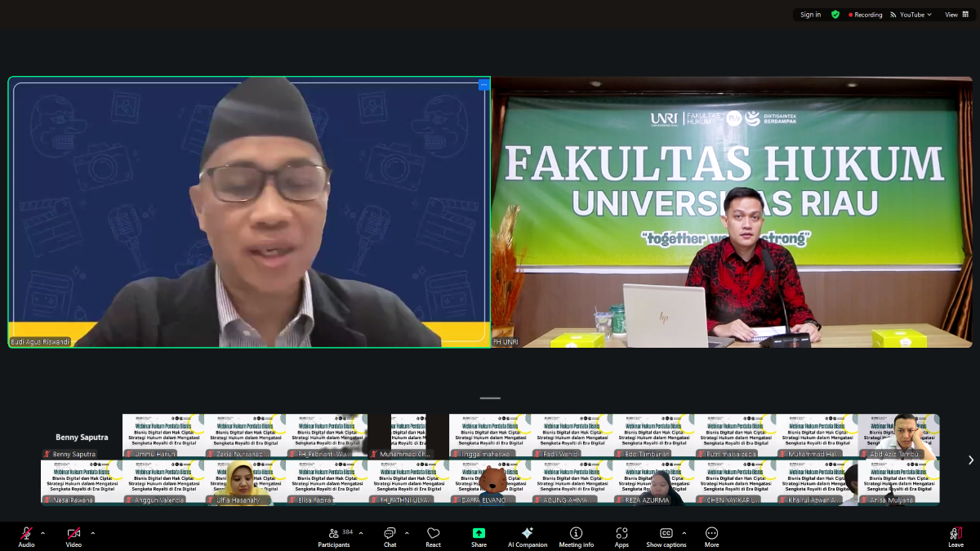
Task: Select FH_Febrianti Wu's participant tile
Action: [326, 437]
